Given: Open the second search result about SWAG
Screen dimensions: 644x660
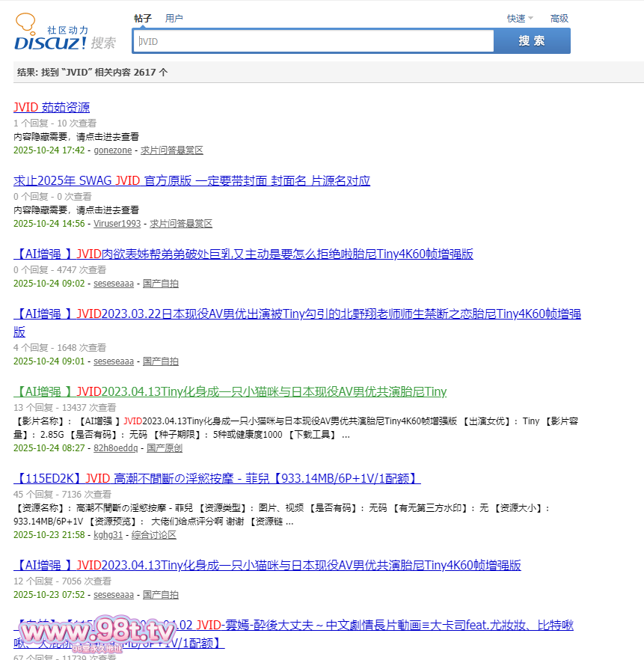Looking at the screenshot, I should pos(191,181).
